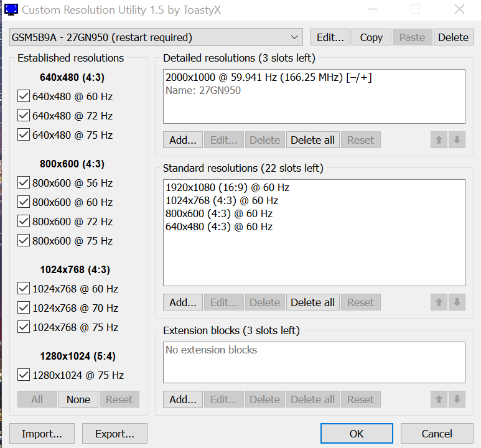This screenshot has height=448, width=481.
Task: Select None for established resolutions
Action: coord(78,399)
